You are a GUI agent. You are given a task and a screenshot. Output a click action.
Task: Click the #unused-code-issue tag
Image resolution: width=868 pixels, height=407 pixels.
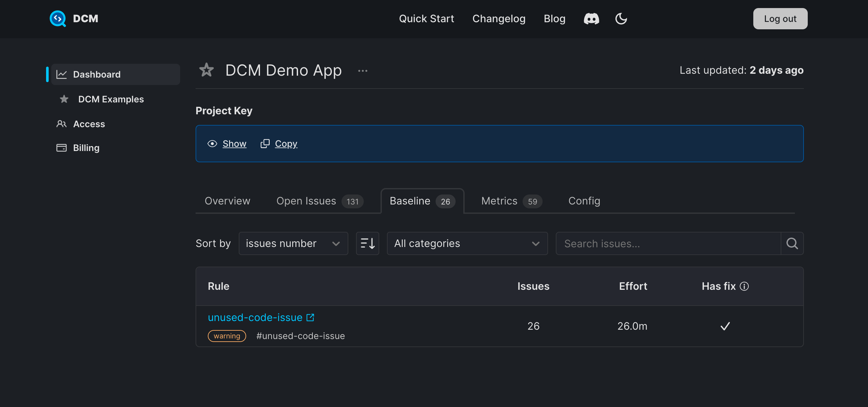(x=300, y=336)
